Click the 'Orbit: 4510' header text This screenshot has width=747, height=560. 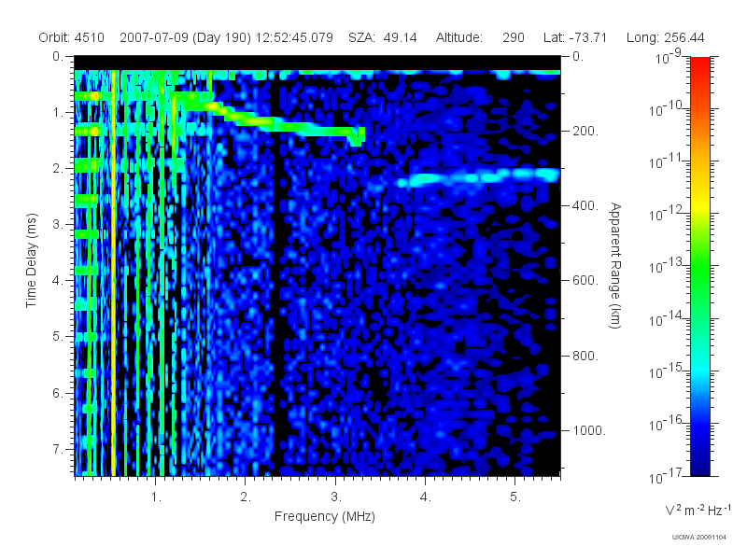coord(72,37)
